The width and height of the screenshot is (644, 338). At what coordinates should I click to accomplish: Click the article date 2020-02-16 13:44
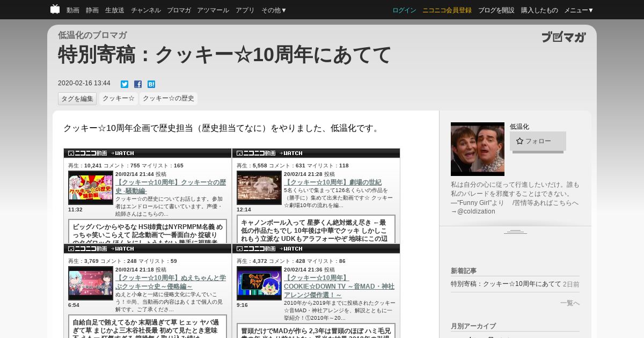click(x=84, y=83)
